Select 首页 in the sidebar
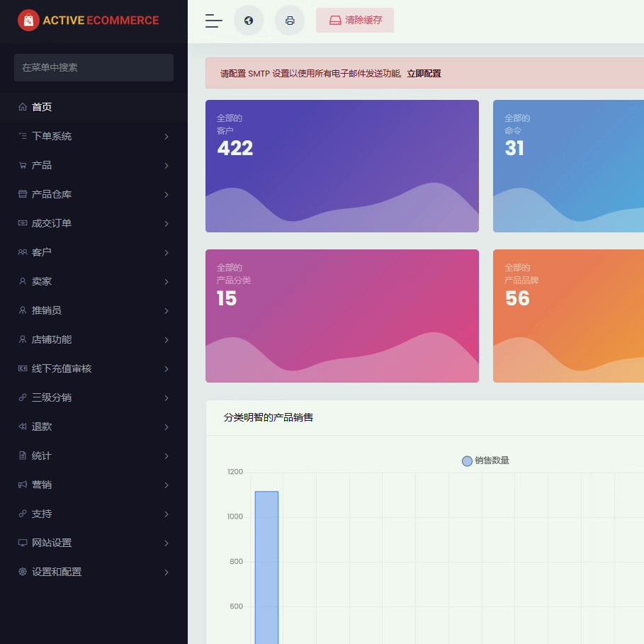 pos(42,107)
